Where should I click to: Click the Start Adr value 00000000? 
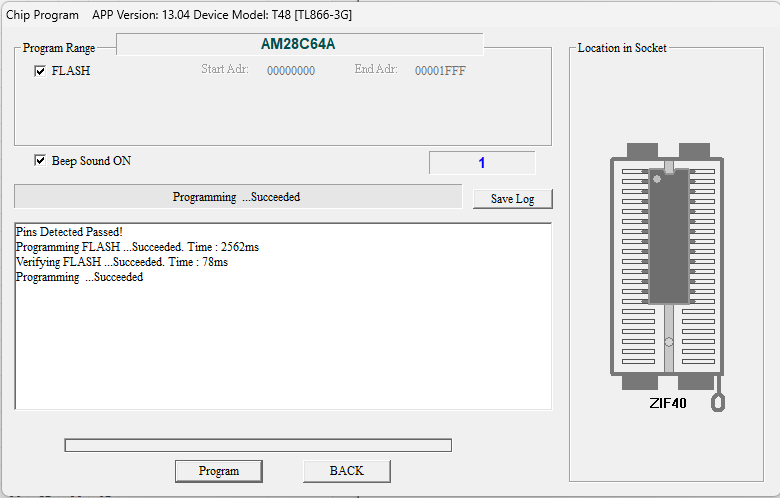tap(291, 71)
